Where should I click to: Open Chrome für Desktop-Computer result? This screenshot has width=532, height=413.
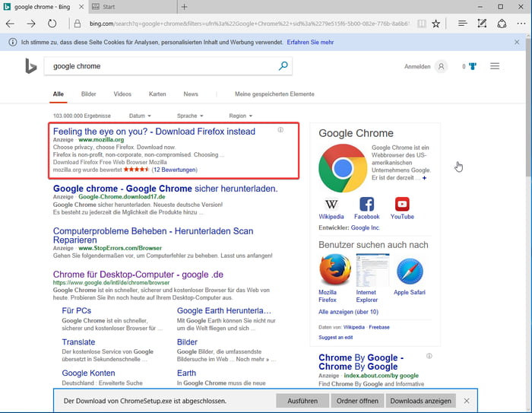(x=138, y=275)
